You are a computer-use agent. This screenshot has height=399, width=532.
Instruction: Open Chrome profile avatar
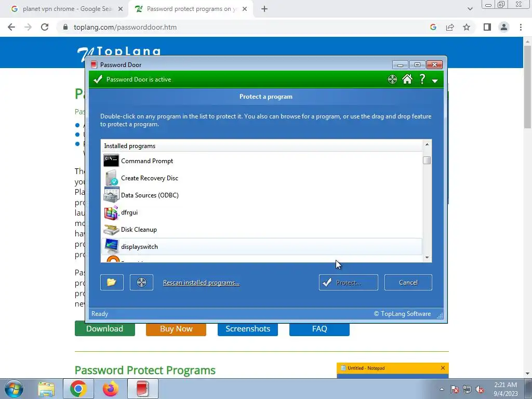(x=504, y=27)
